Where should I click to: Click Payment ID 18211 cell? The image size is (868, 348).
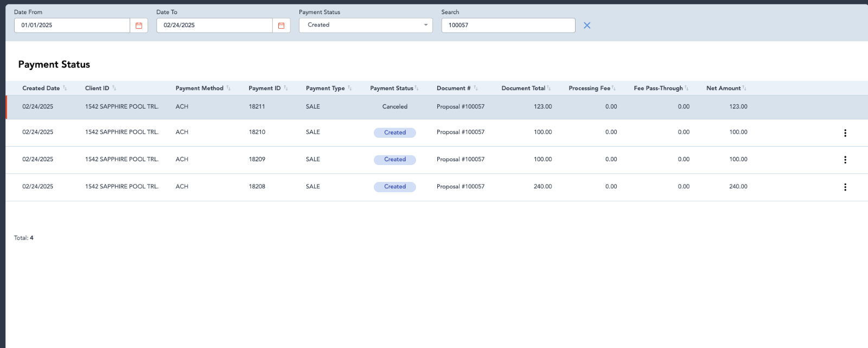click(x=257, y=107)
